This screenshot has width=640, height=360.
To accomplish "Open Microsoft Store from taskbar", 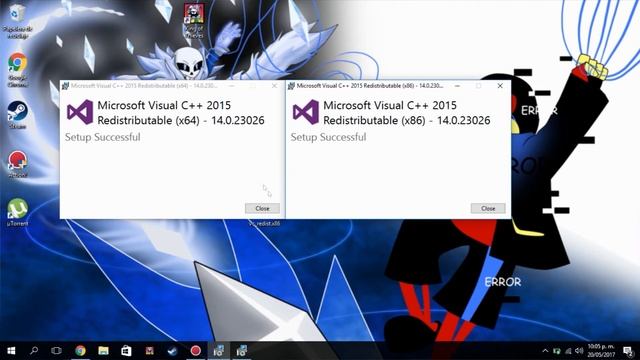I will click(126, 351).
